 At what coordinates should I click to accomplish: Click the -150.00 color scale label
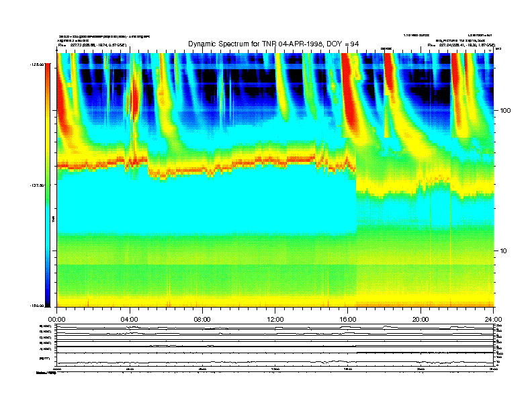coord(37,306)
